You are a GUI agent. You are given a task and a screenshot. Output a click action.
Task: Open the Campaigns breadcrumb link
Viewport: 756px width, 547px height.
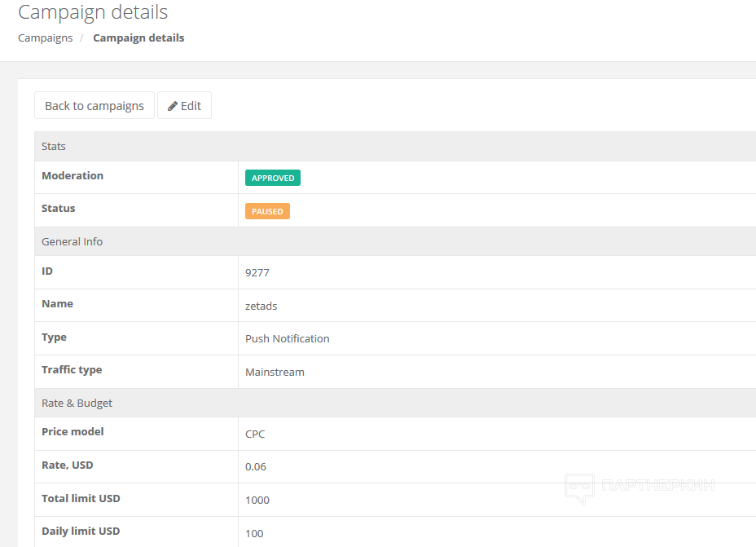[x=45, y=37]
